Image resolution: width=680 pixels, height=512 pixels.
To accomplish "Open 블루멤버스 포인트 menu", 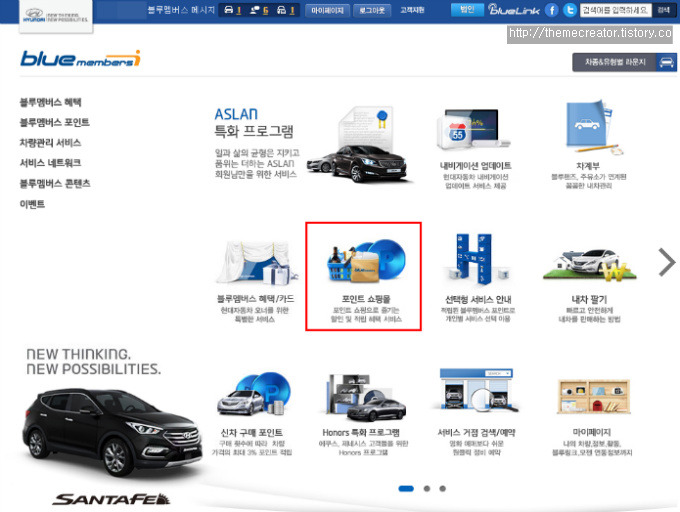I will pyautogui.click(x=55, y=123).
